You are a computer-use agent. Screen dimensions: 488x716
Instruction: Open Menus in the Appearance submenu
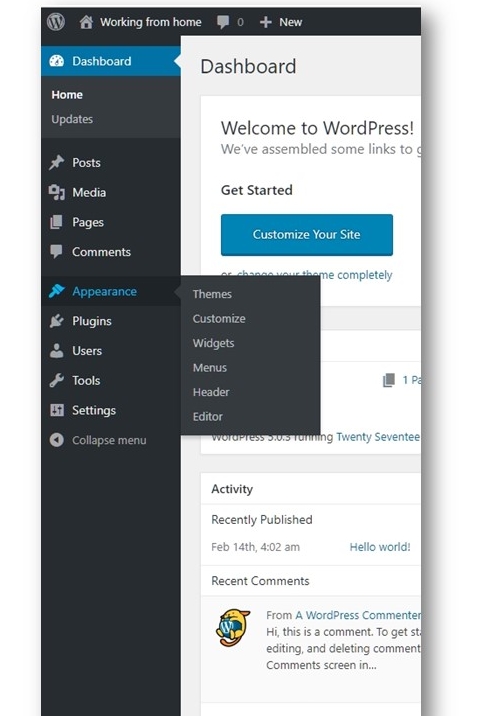tap(210, 368)
